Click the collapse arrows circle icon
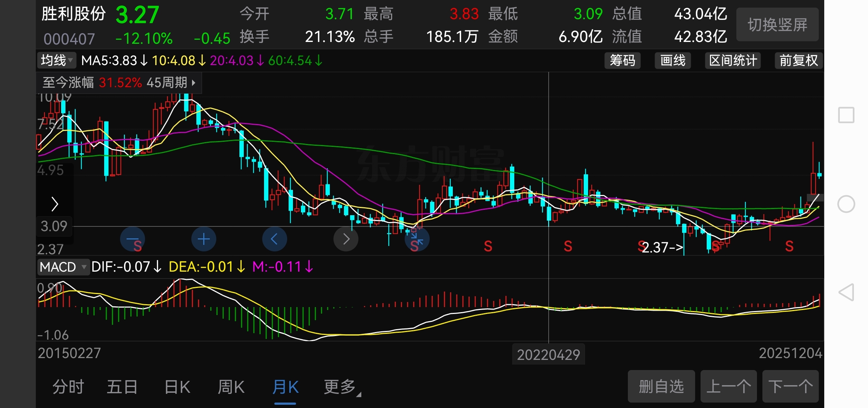Viewport: 868px width, 408px height. click(x=417, y=239)
